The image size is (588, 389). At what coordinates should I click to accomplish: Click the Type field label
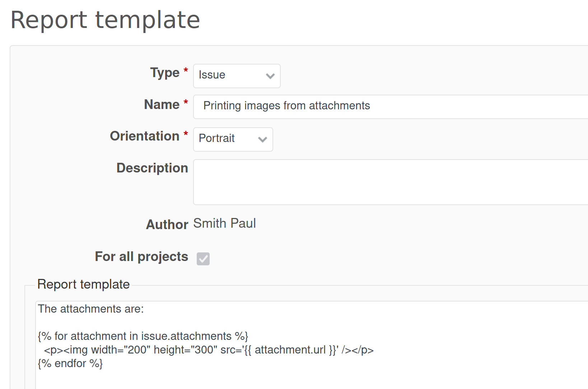tap(165, 73)
